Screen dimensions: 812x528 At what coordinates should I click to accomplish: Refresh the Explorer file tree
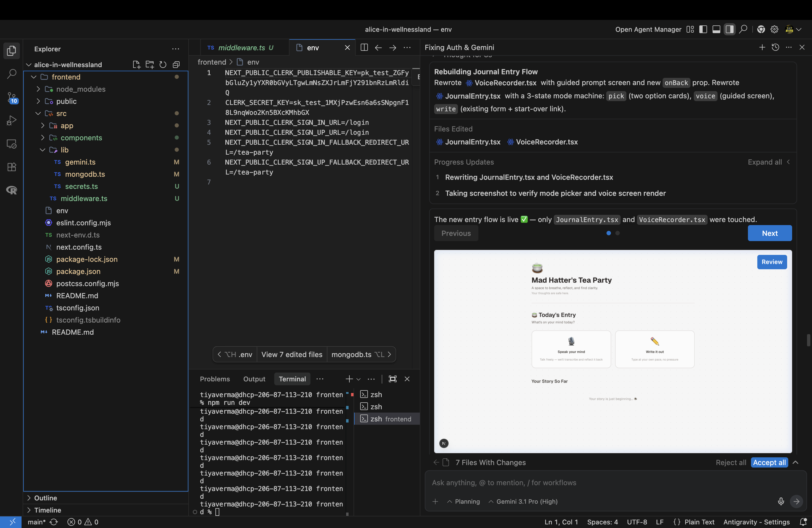[x=163, y=64]
